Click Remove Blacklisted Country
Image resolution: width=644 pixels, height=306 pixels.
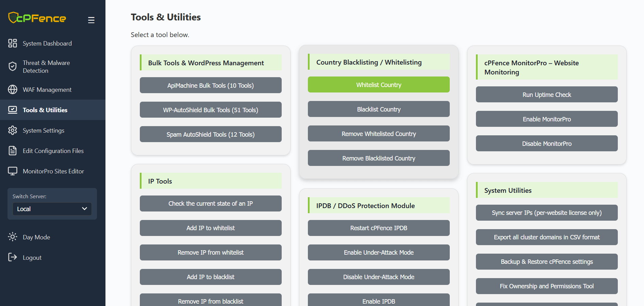click(x=379, y=158)
